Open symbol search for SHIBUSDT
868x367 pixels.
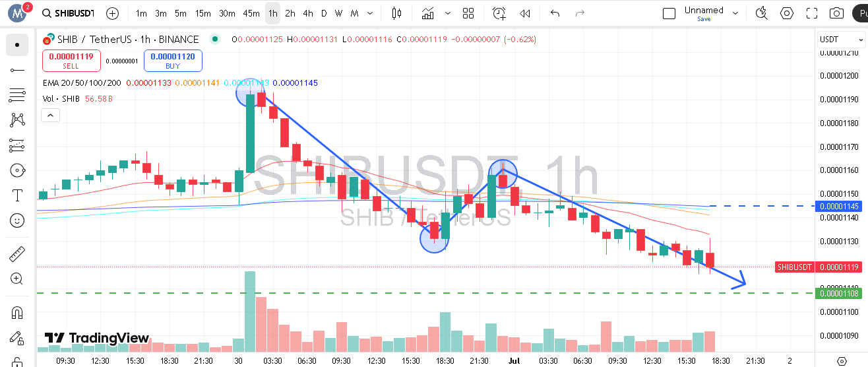(x=67, y=13)
